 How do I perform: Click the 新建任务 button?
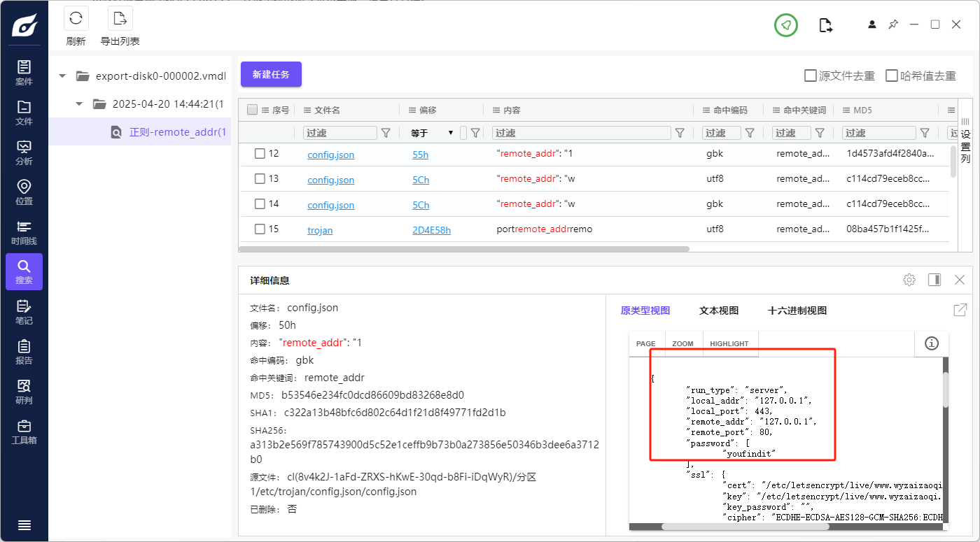pyautogui.click(x=271, y=74)
